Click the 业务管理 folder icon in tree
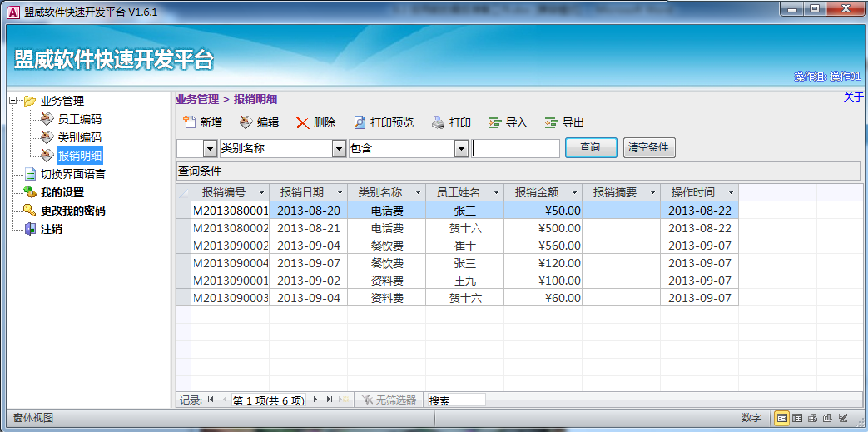Viewport: 868px width, 432px height. 29,101
